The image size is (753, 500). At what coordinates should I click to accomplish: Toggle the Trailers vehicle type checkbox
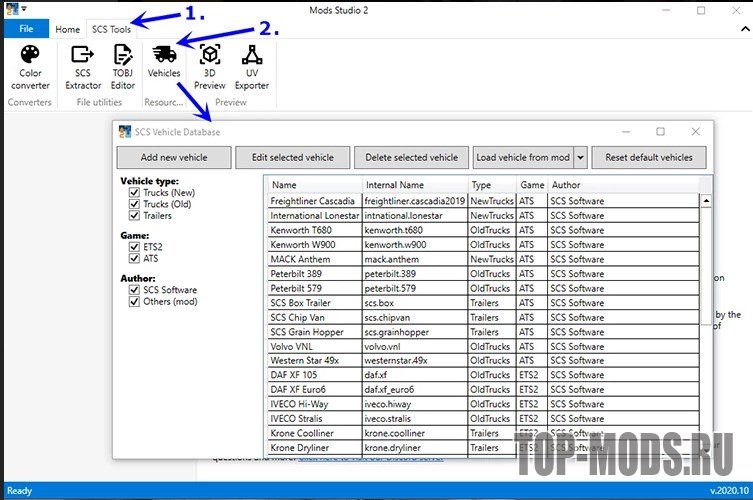tap(135, 215)
